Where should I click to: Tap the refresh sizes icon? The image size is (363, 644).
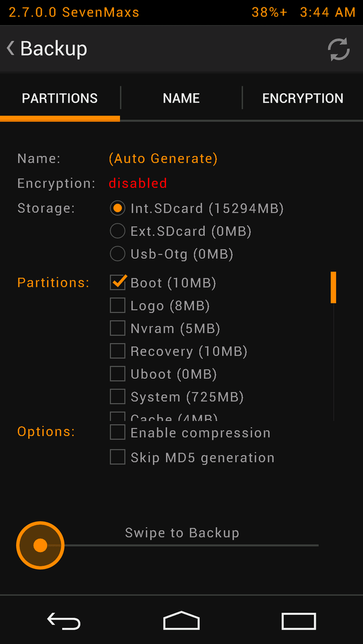pyautogui.click(x=339, y=49)
